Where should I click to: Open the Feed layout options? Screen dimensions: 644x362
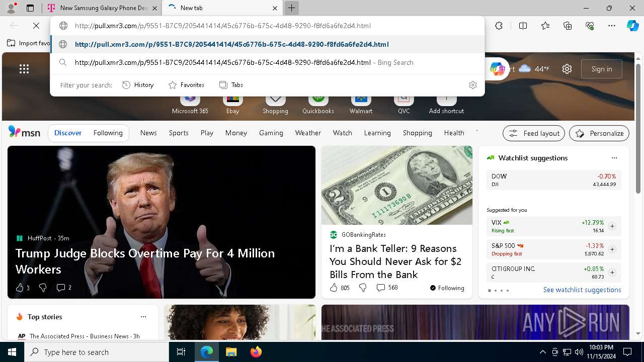coord(534,133)
